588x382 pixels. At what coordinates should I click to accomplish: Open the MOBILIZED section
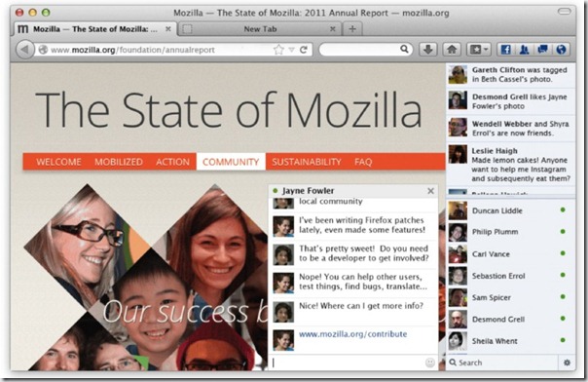[x=119, y=162]
